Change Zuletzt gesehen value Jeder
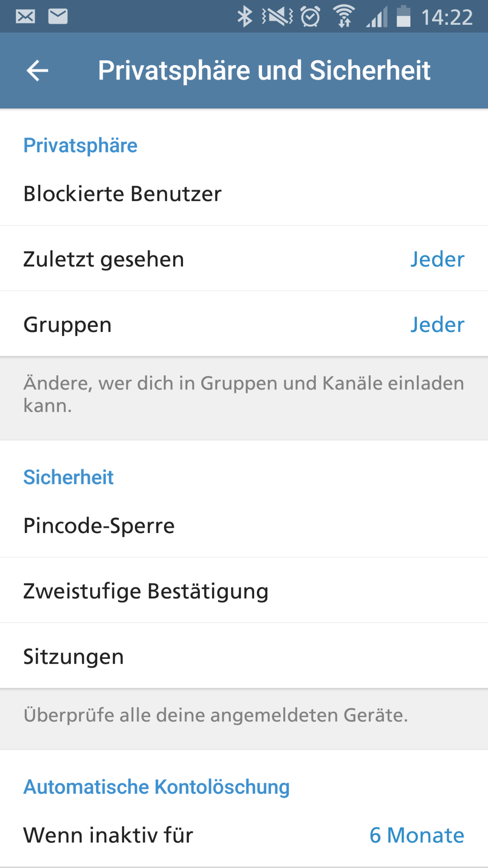 click(437, 259)
